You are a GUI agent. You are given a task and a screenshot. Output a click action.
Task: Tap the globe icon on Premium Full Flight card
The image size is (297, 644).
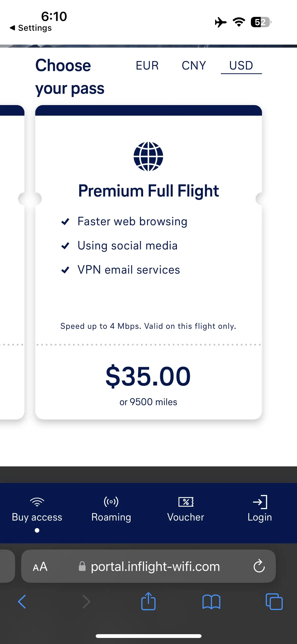coord(148,156)
